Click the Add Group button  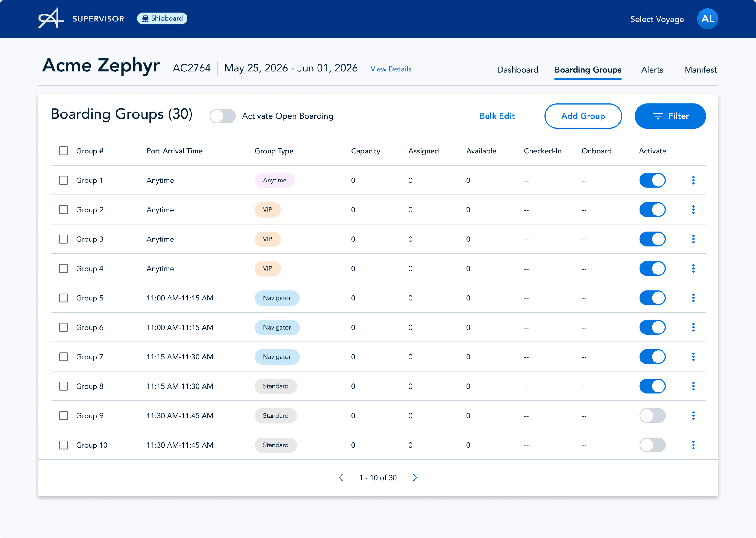click(x=582, y=116)
